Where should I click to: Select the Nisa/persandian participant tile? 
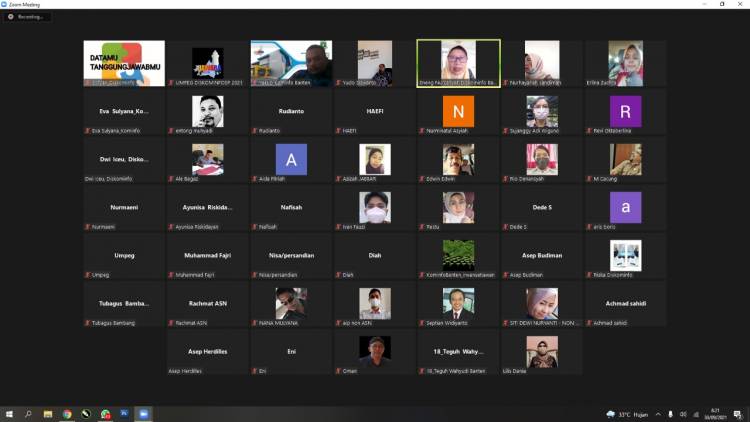coord(291,255)
